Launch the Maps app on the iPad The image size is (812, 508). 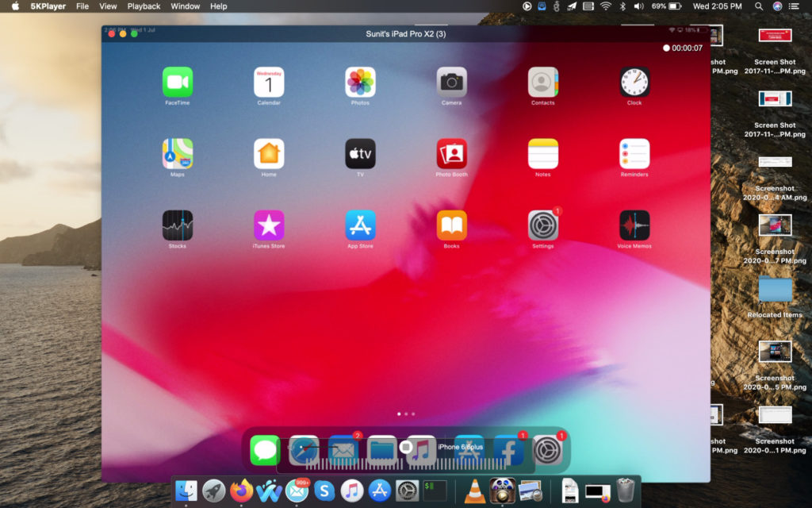[178, 153]
